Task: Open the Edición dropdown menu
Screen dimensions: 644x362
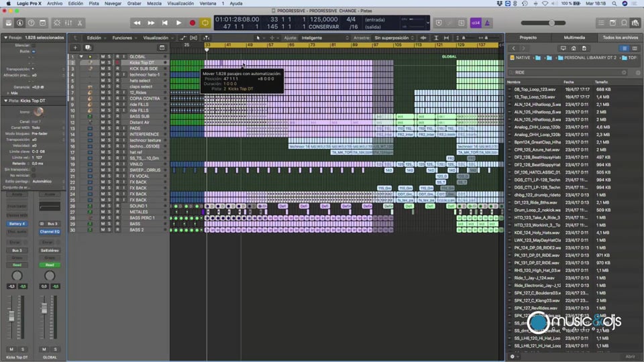Action: (97, 38)
